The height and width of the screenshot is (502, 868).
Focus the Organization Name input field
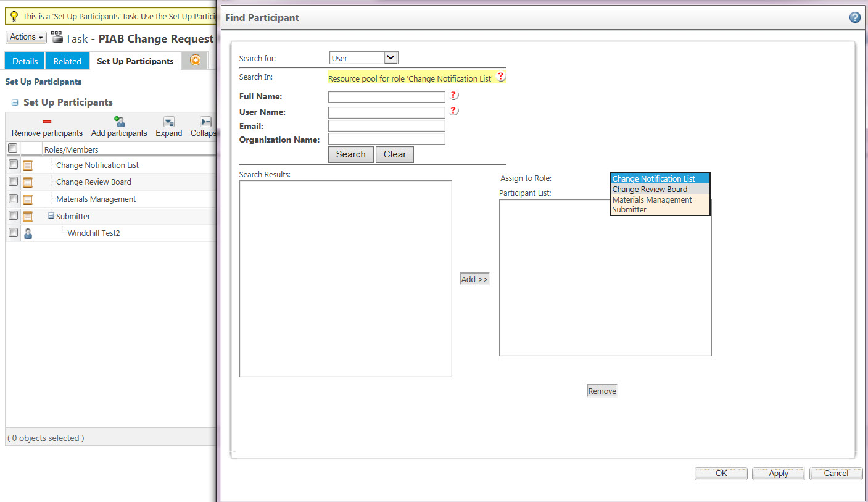pos(387,139)
